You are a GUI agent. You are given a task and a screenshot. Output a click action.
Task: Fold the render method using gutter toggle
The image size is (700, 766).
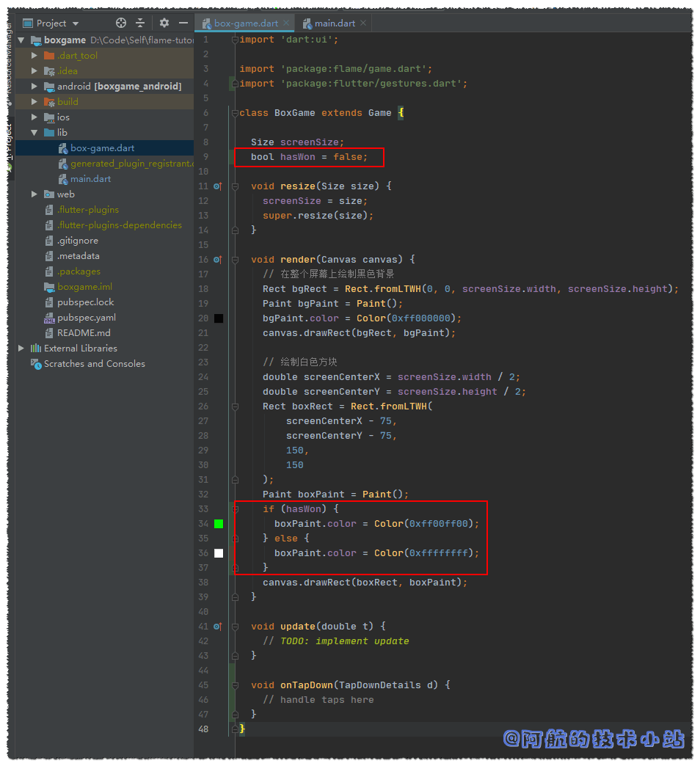click(x=235, y=260)
